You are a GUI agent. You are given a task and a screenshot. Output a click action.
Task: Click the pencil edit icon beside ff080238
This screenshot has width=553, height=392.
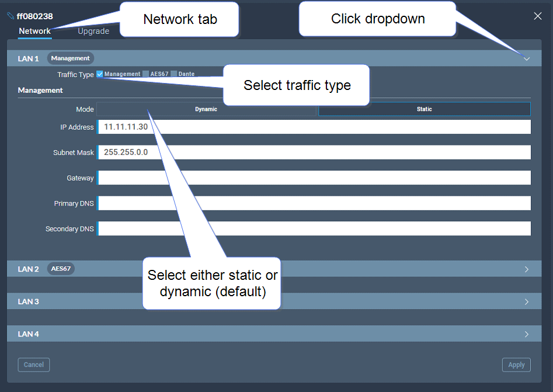(x=11, y=16)
